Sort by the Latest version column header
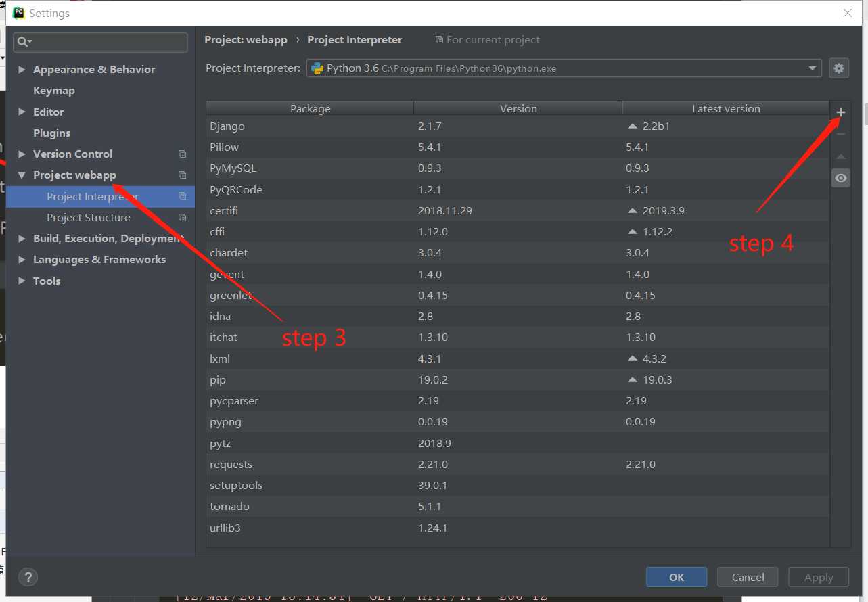This screenshot has width=868, height=602. pyautogui.click(x=726, y=108)
